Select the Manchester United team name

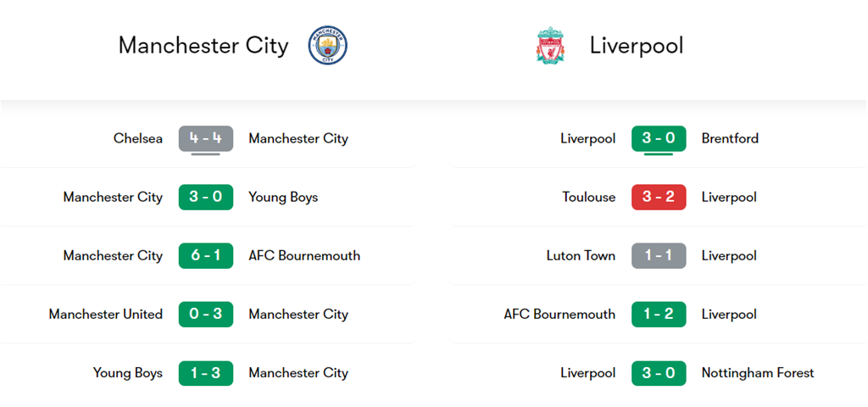(106, 314)
